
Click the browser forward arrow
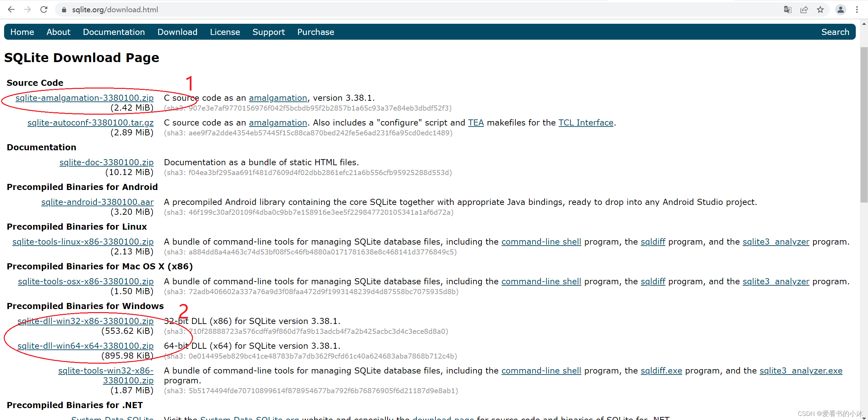(x=27, y=9)
